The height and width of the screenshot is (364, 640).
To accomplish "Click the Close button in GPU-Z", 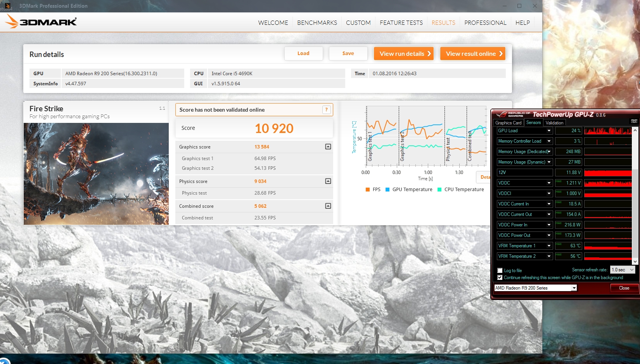I will [x=624, y=288].
